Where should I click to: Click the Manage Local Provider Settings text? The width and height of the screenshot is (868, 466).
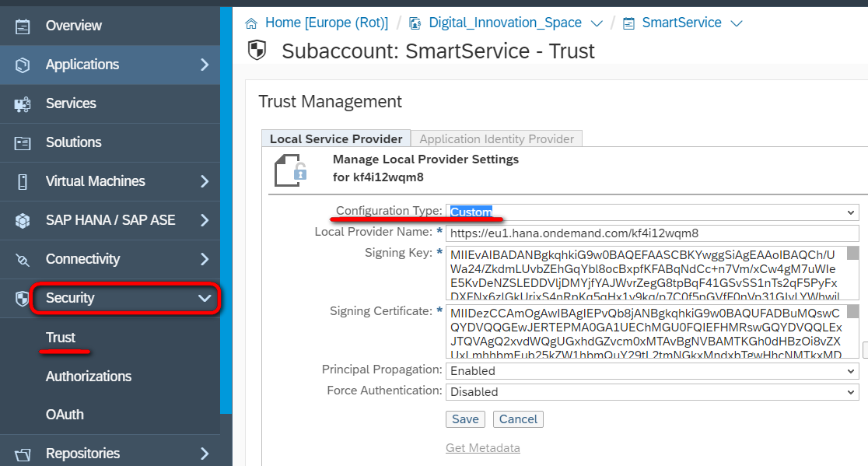click(425, 159)
